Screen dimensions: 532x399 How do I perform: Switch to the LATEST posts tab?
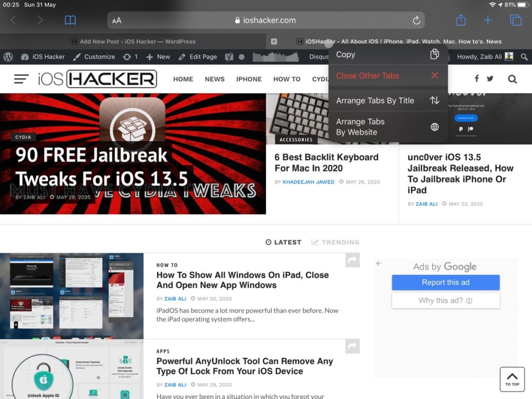(283, 242)
